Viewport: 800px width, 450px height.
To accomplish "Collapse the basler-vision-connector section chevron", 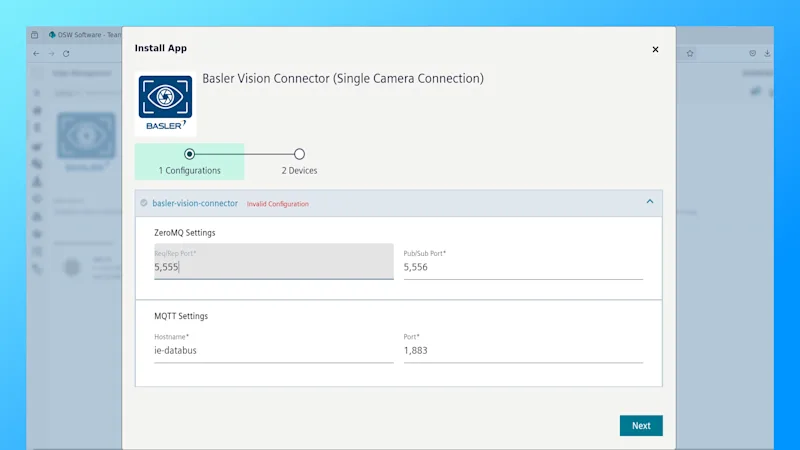I will [x=649, y=202].
